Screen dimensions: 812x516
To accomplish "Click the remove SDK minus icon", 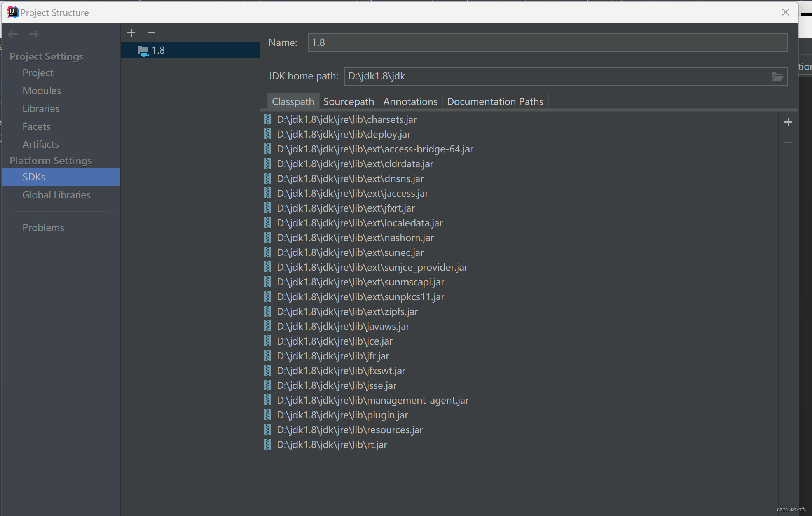I will pyautogui.click(x=152, y=33).
